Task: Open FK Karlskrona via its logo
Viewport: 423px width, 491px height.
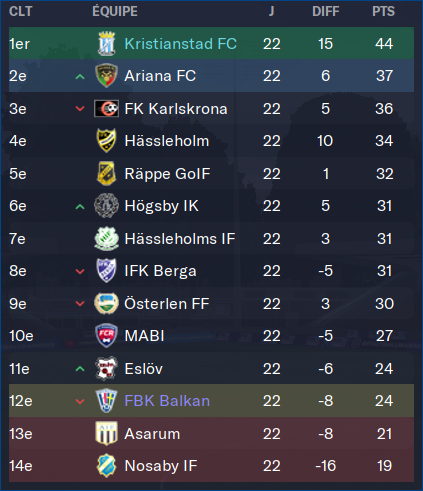Action: tap(106, 108)
